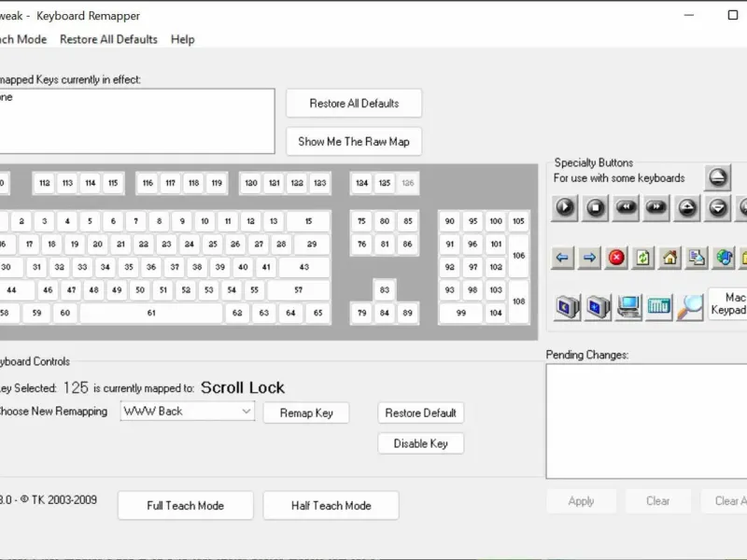Select key 112 function key
Screen dimensions: 747x560
pyautogui.click(x=44, y=183)
